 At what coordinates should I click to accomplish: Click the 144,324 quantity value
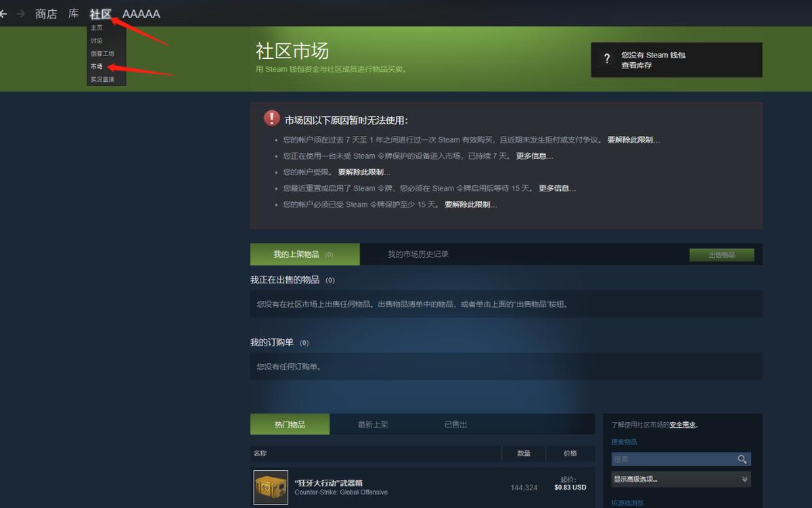click(x=524, y=488)
